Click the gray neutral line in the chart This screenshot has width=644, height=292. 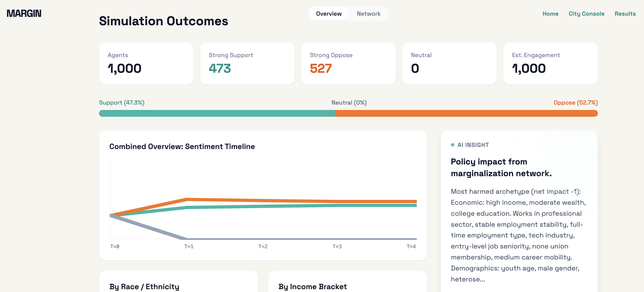tap(300, 239)
